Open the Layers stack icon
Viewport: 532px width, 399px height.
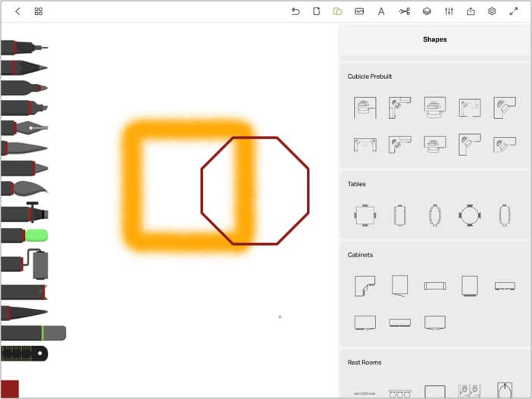tap(427, 11)
